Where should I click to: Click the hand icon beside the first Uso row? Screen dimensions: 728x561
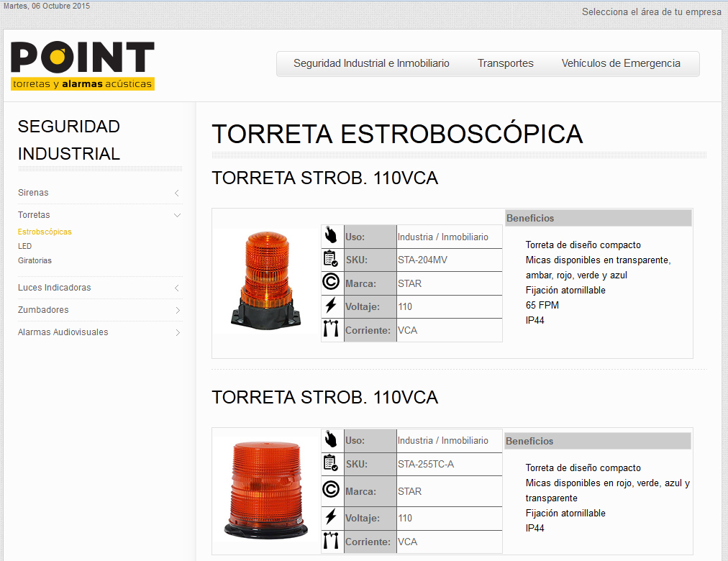point(331,236)
